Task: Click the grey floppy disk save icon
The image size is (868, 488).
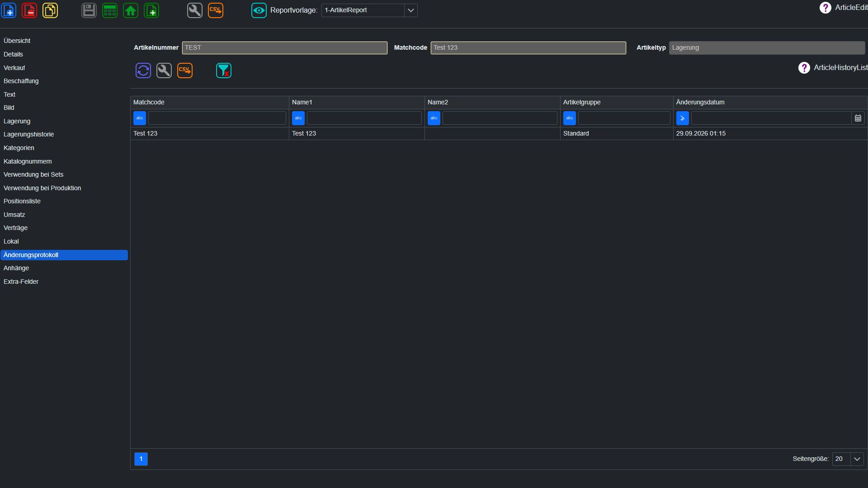Action: pos(89,10)
